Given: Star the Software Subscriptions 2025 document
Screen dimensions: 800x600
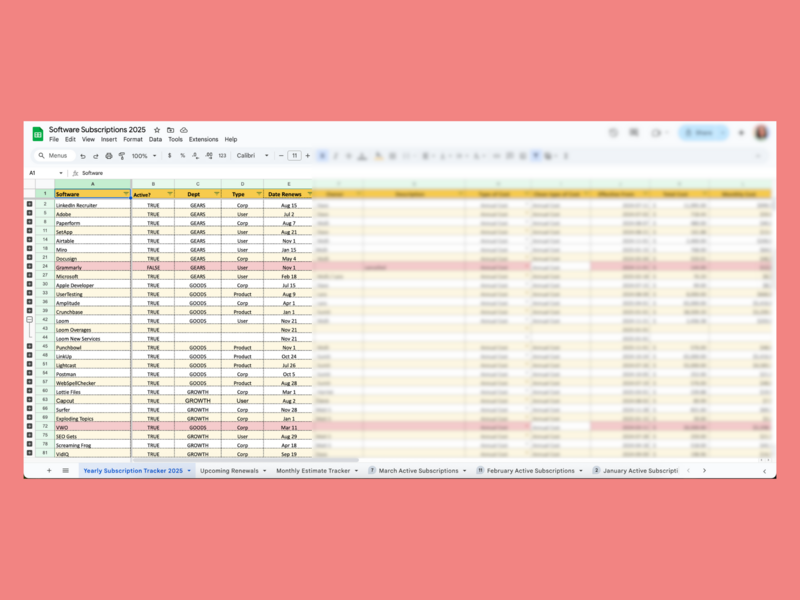Looking at the screenshot, I should 157,130.
